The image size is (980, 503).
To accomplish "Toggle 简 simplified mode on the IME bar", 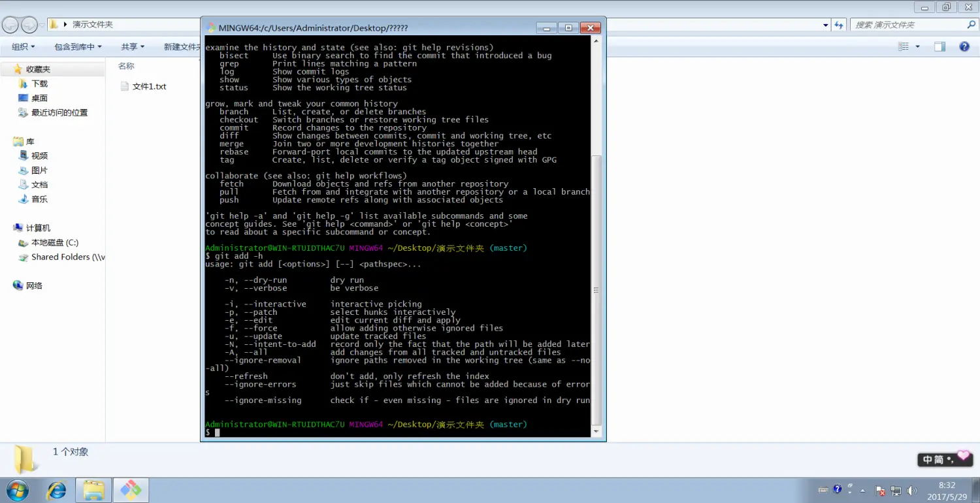I will 939,460.
